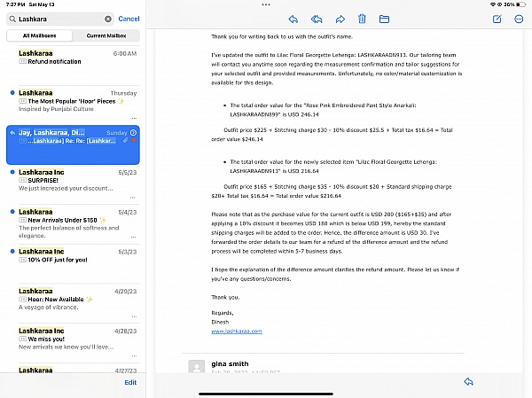
Task: Open the www.lashkaraa.com link
Action: click(x=236, y=331)
